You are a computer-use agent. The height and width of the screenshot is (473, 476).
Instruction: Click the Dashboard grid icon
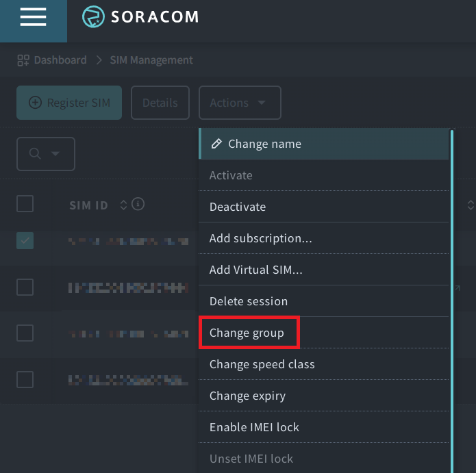coord(23,60)
